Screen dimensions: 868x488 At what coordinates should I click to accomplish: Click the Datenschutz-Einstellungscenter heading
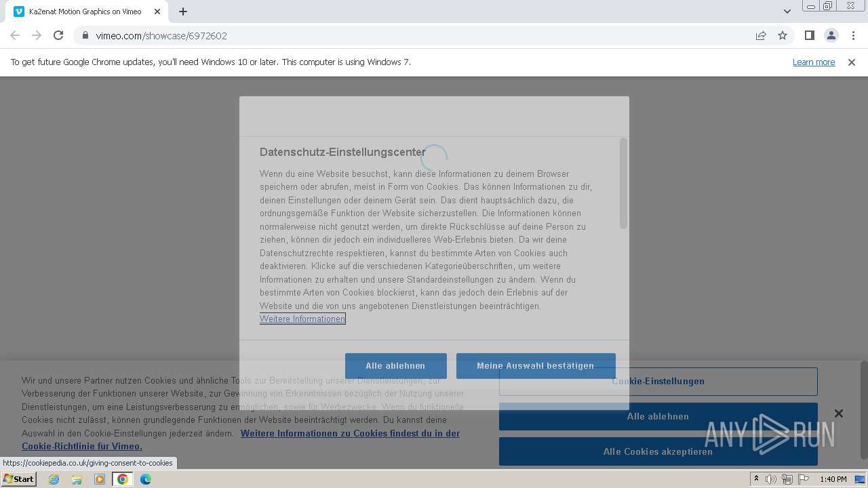pos(342,152)
